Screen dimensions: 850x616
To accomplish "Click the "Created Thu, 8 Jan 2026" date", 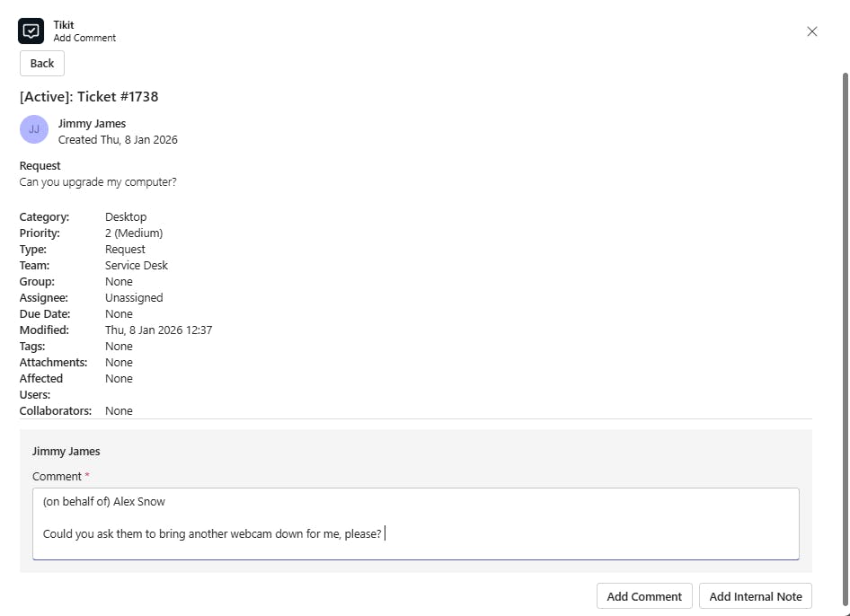I will click(x=118, y=140).
